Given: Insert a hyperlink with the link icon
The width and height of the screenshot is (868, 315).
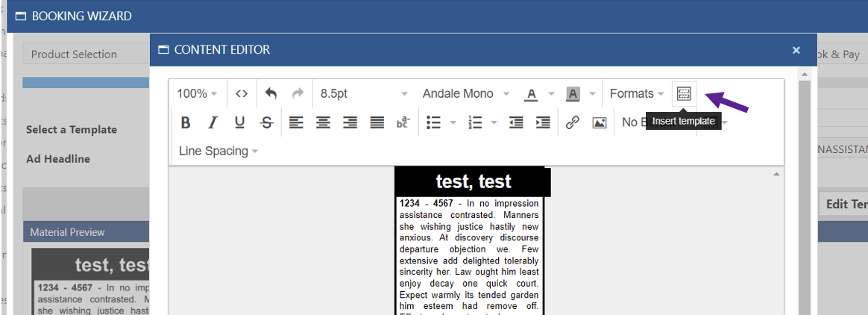Looking at the screenshot, I should [x=573, y=122].
